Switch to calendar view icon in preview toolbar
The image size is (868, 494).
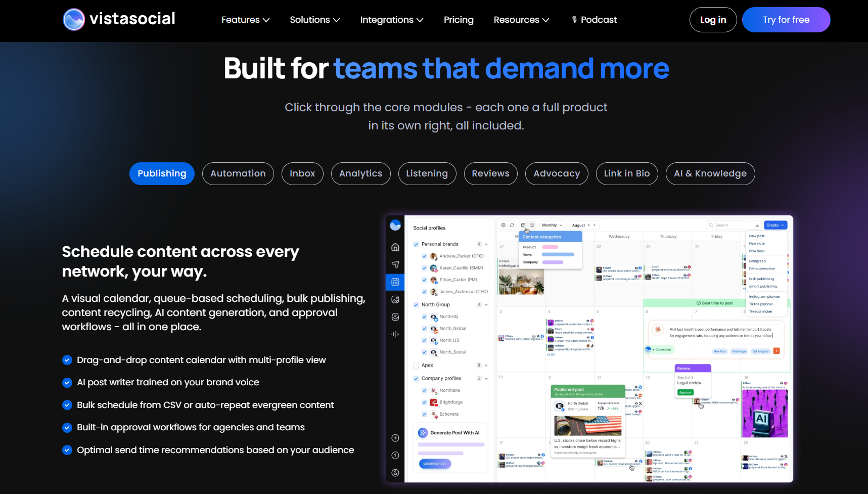tap(523, 225)
